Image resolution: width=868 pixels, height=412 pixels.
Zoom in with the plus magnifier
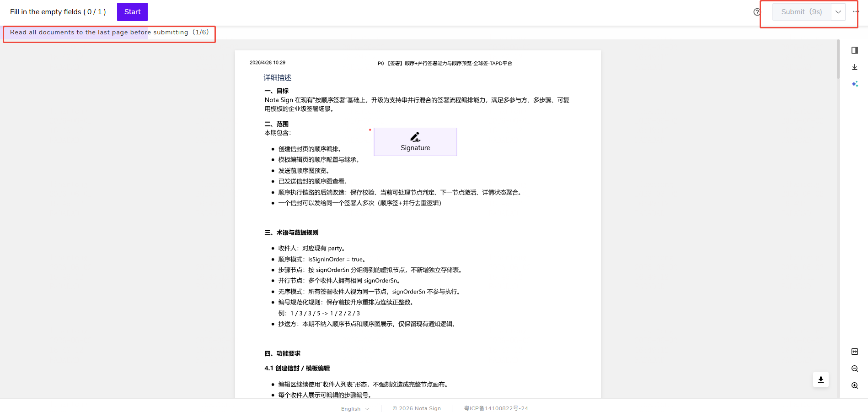[x=855, y=385]
